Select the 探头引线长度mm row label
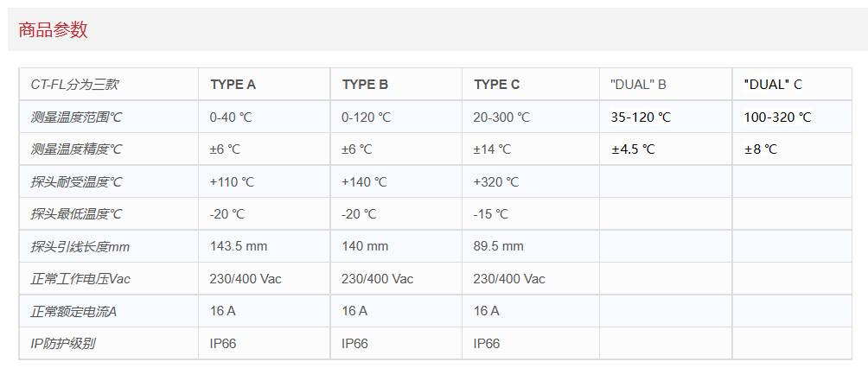The height and width of the screenshot is (368, 868). click(80, 247)
